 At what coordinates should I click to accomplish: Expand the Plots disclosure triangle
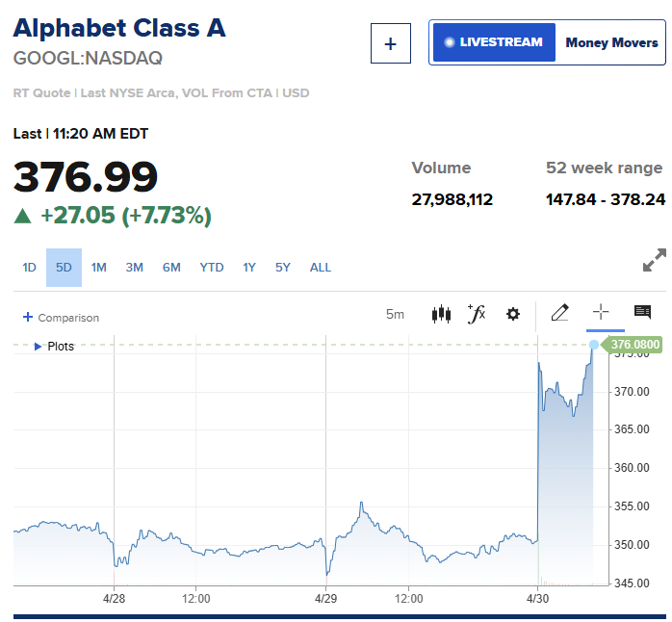[38, 347]
